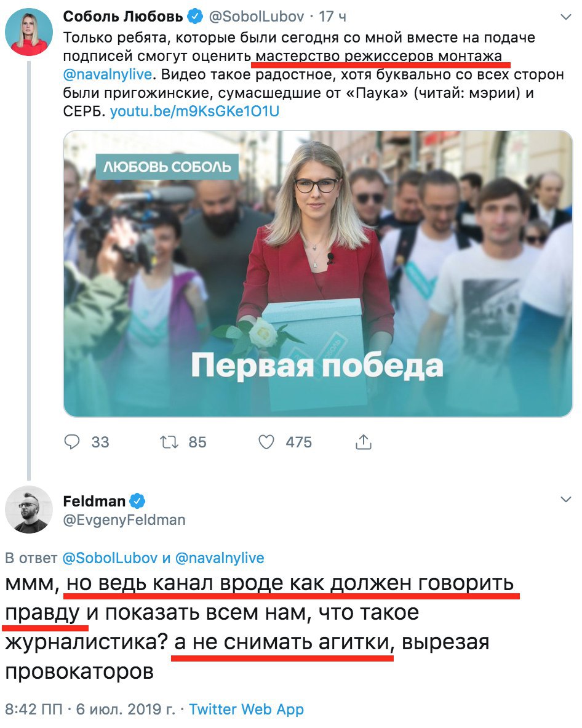The image size is (582, 728).
Task: Click @SobolLubov in the reply line
Action: (110, 558)
